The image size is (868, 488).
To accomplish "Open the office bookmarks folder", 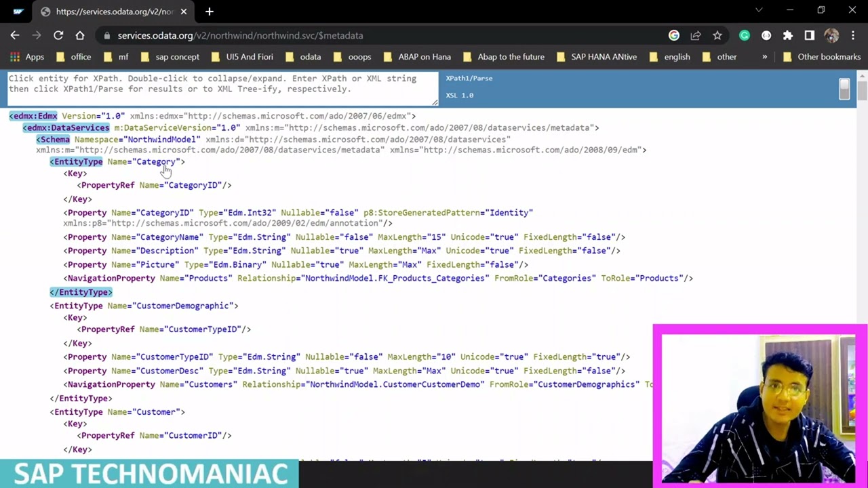I will click(73, 57).
